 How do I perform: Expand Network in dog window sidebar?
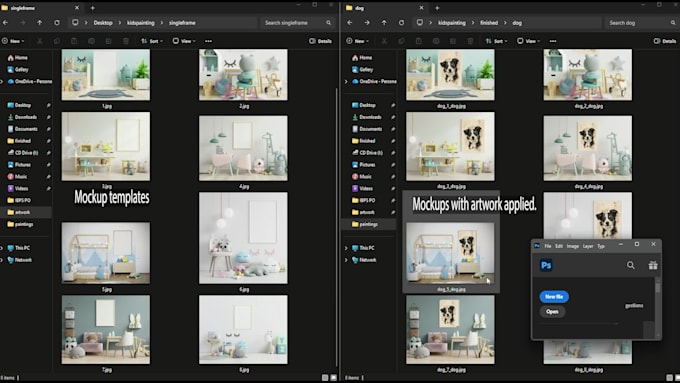tap(346, 260)
